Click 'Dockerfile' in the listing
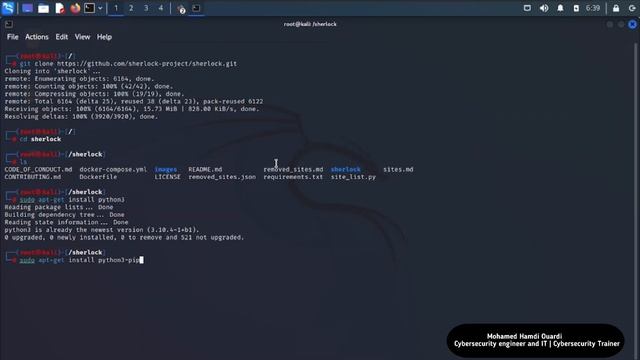The height and width of the screenshot is (360, 640). (98, 177)
